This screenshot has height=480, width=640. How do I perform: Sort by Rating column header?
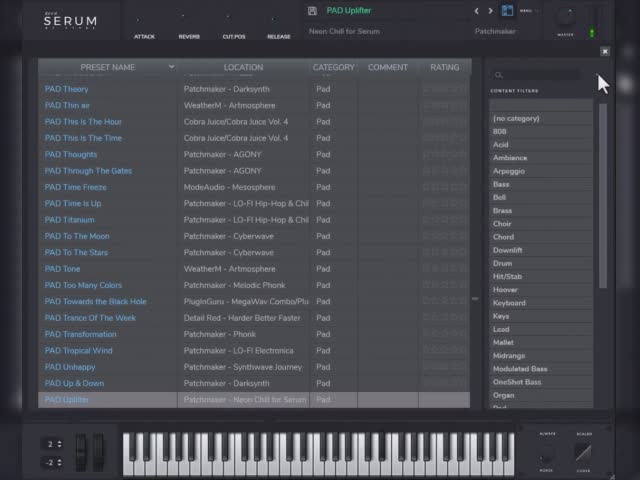(444, 67)
